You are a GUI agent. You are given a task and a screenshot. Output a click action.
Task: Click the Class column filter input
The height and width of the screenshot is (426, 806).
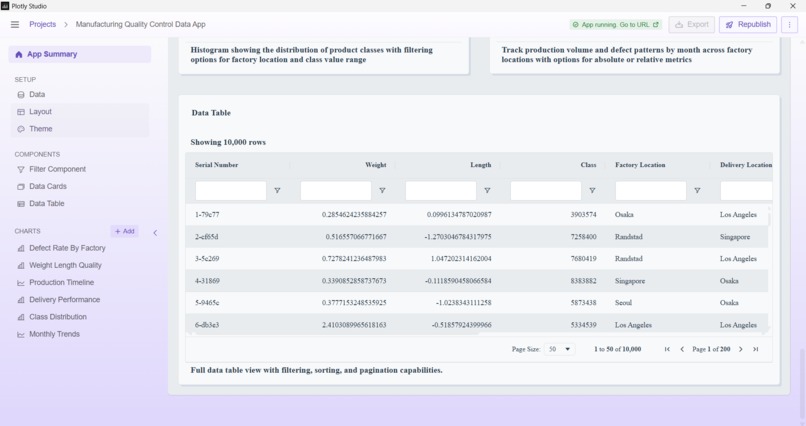pos(546,191)
